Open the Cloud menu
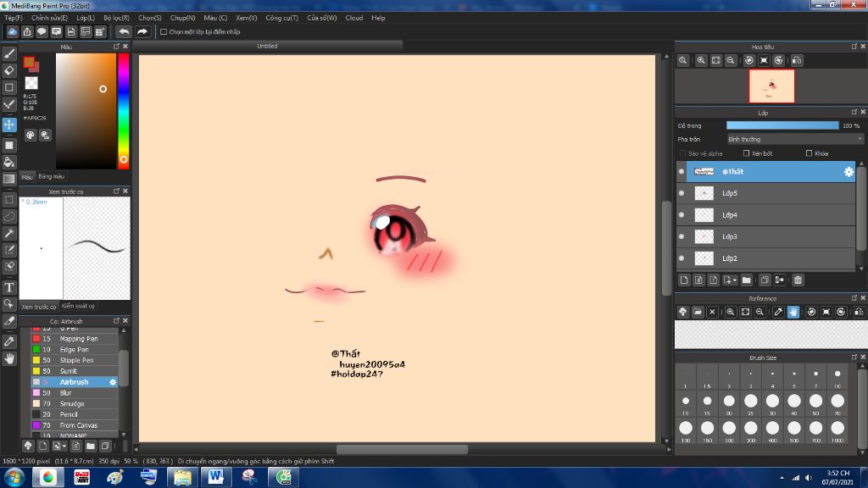 pos(354,18)
